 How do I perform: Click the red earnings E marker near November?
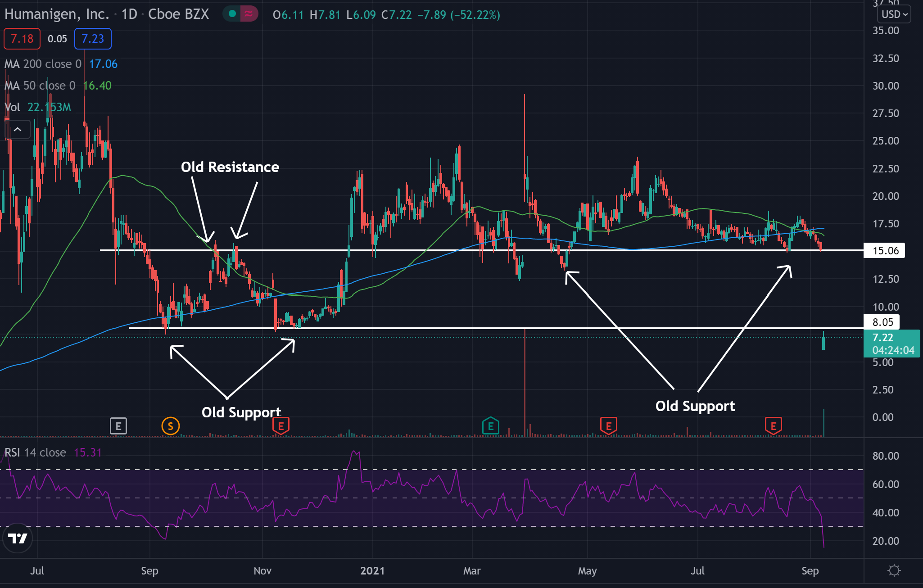coord(281,426)
